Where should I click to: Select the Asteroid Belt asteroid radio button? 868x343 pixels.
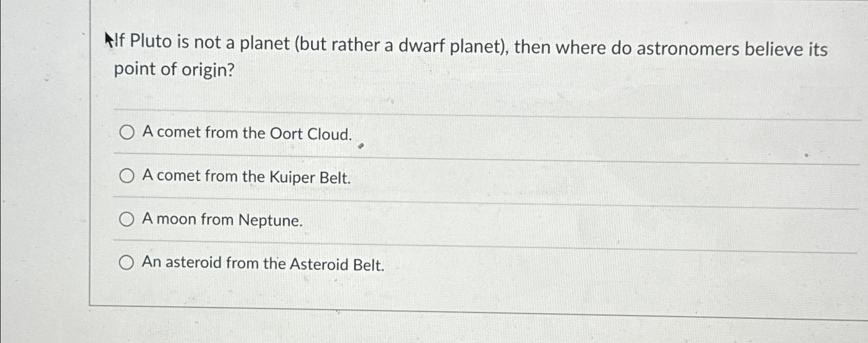[x=127, y=263]
